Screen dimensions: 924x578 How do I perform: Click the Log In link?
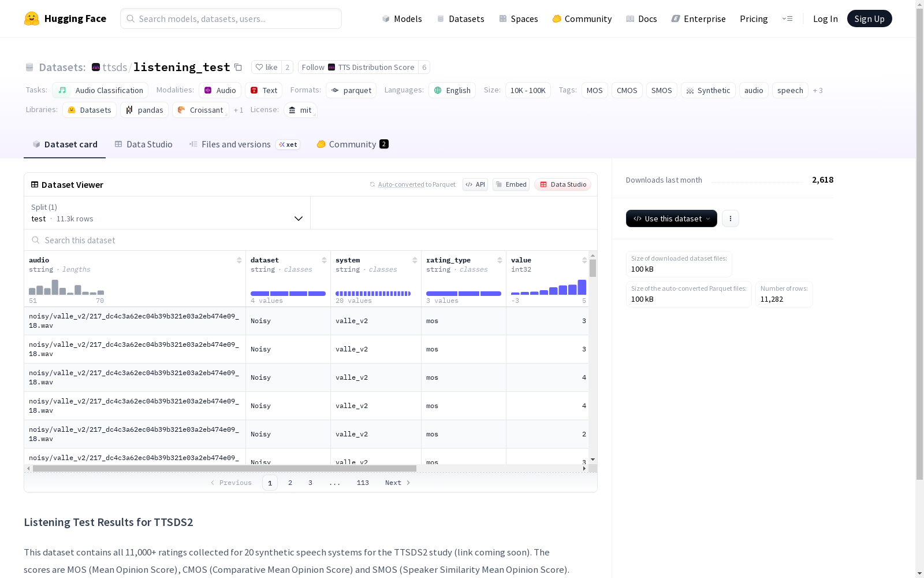pyautogui.click(x=825, y=18)
